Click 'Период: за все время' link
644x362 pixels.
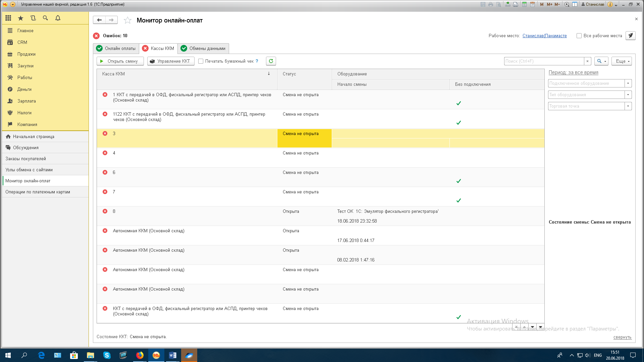pos(573,72)
